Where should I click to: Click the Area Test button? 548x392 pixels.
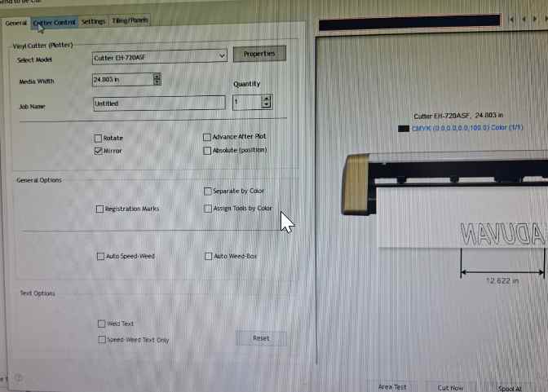[392, 387]
